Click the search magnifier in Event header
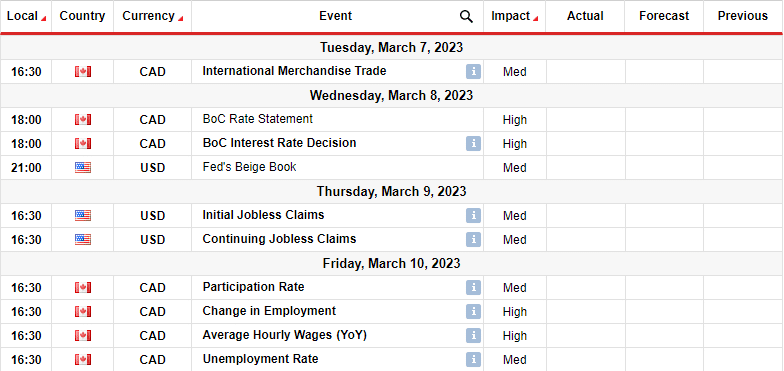This screenshot has width=784, height=371. (x=466, y=16)
